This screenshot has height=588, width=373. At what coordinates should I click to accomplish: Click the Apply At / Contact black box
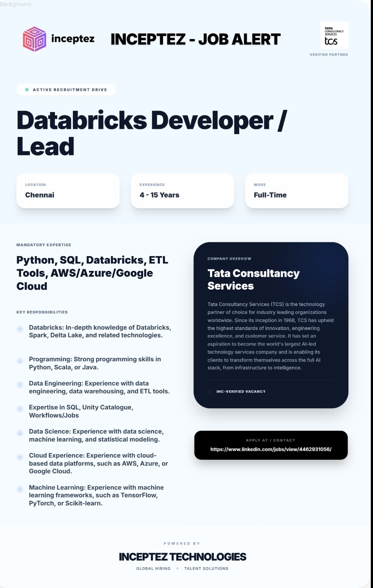click(x=271, y=445)
